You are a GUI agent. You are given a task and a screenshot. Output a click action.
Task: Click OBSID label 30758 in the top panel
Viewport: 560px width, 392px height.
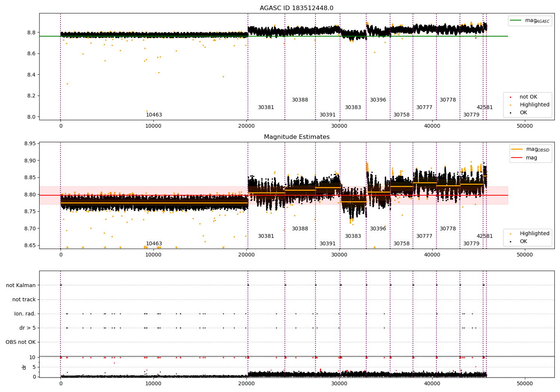401,115
